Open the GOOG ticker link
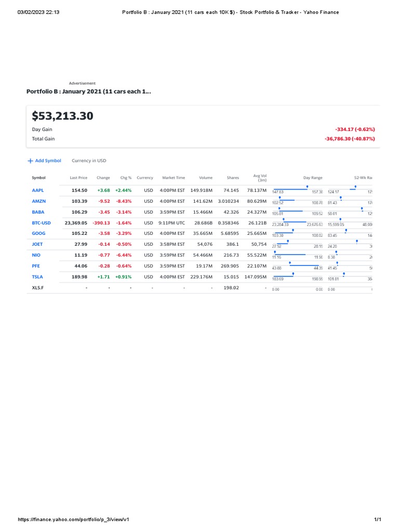This screenshot has width=399, height=532. click(38, 233)
